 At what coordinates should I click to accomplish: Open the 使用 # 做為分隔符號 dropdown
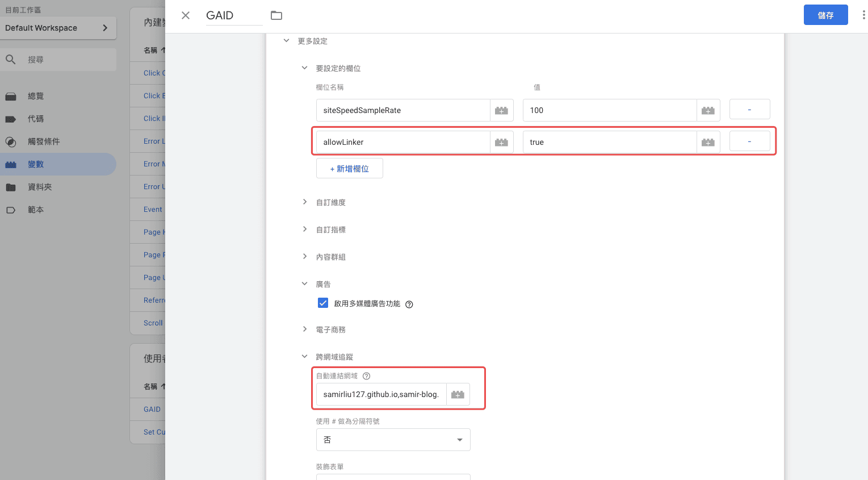(x=393, y=440)
